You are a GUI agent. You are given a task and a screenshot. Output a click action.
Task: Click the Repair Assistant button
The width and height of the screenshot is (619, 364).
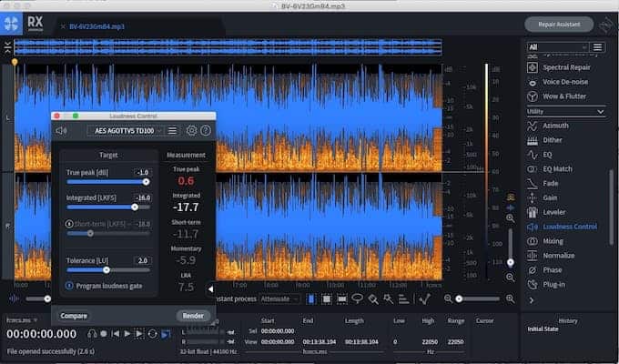tap(559, 25)
